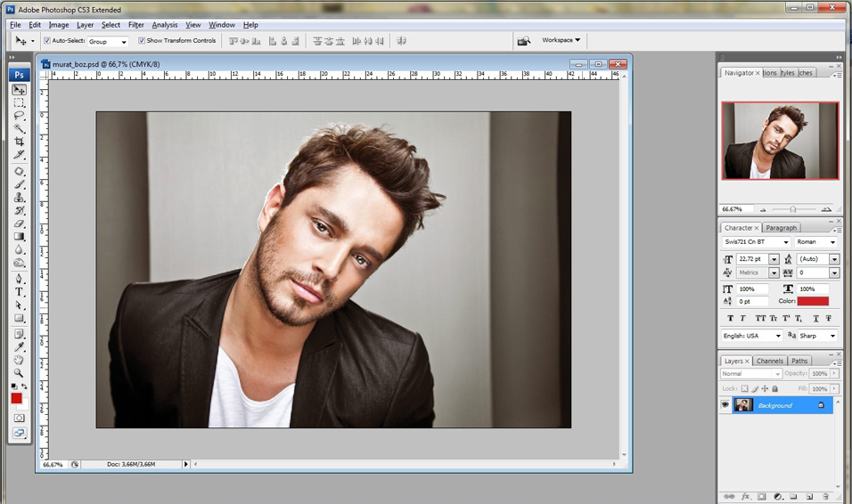852x504 pixels.
Task: Choose the Zoom tool in toolbox
Action: 19,372
